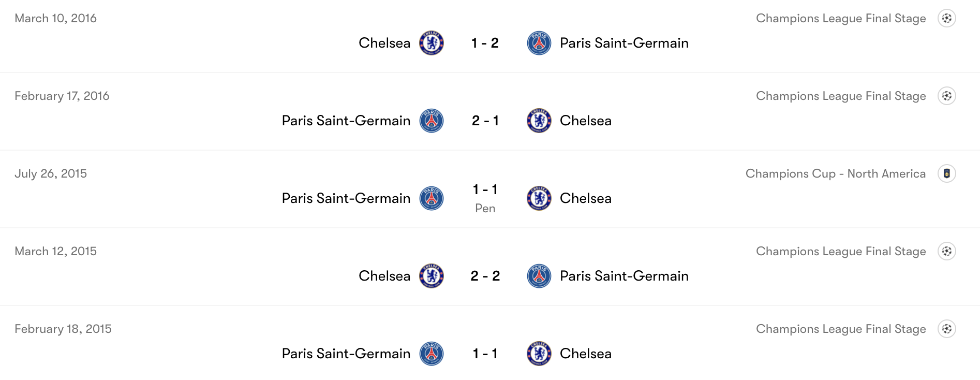The width and height of the screenshot is (980, 380).
Task: Open the 2 - 1 score on February 17, 2016
Action: point(485,121)
